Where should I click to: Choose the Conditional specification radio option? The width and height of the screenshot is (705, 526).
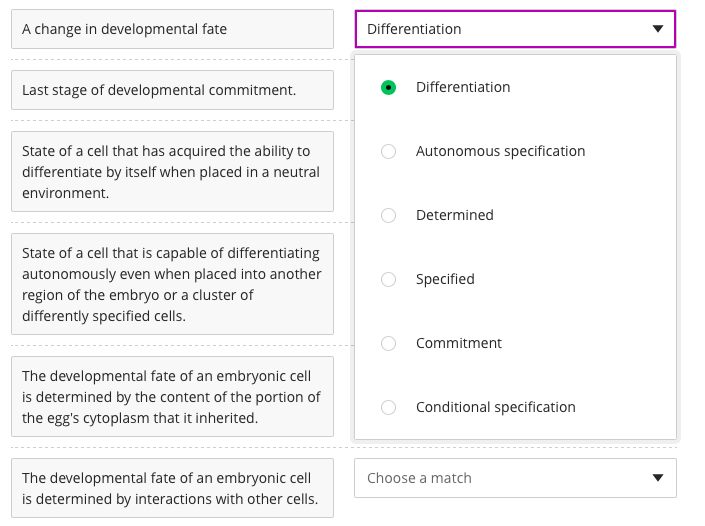(x=389, y=408)
